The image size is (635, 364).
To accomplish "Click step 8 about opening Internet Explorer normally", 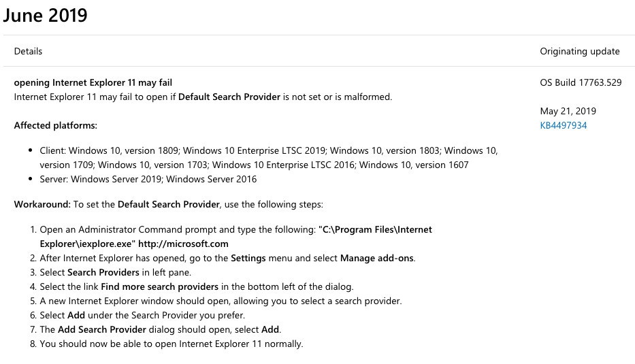I will point(171,344).
